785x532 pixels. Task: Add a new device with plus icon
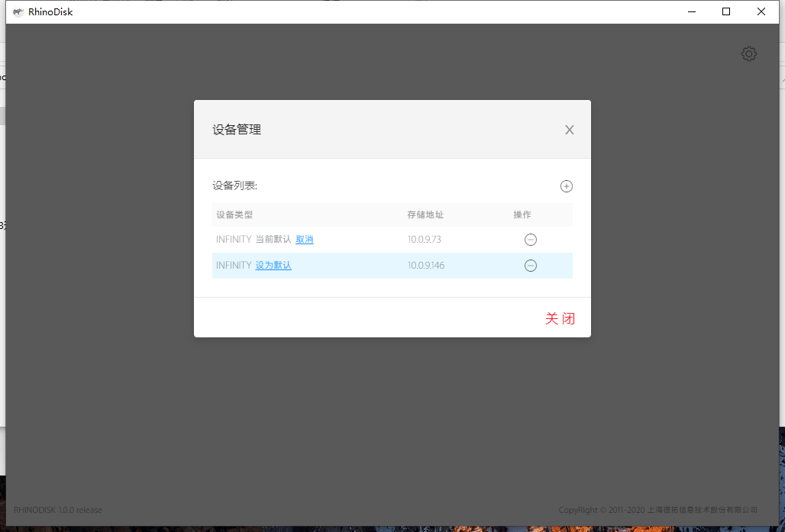(566, 186)
